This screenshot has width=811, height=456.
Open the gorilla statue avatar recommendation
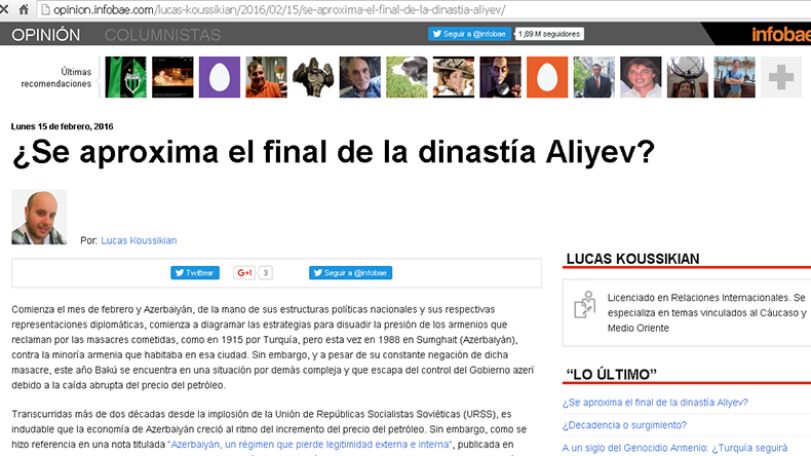coord(313,77)
